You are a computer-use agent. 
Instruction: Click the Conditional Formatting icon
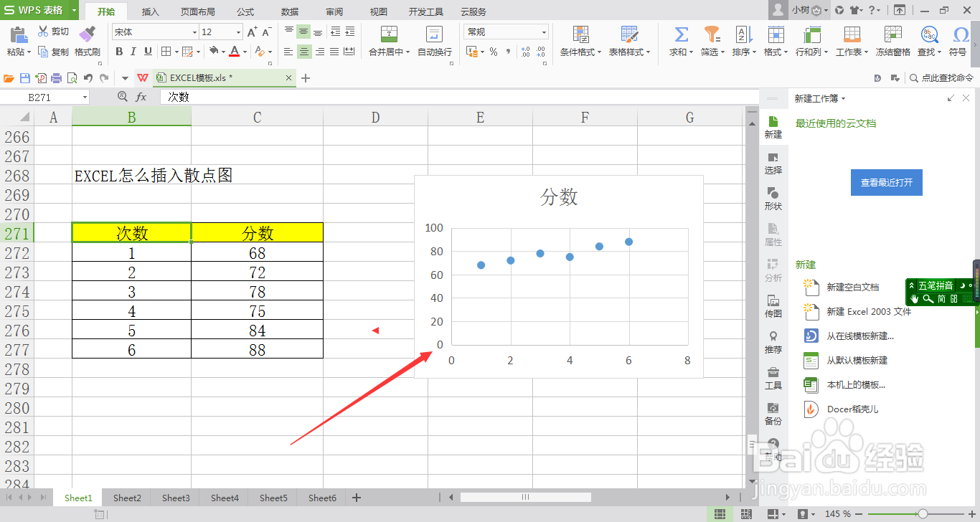coord(581,34)
